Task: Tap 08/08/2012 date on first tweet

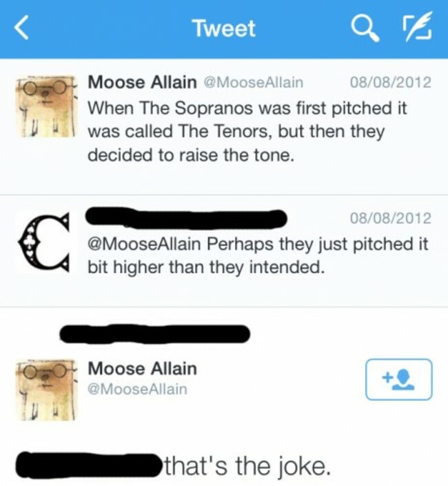Action: tap(391, 83)
